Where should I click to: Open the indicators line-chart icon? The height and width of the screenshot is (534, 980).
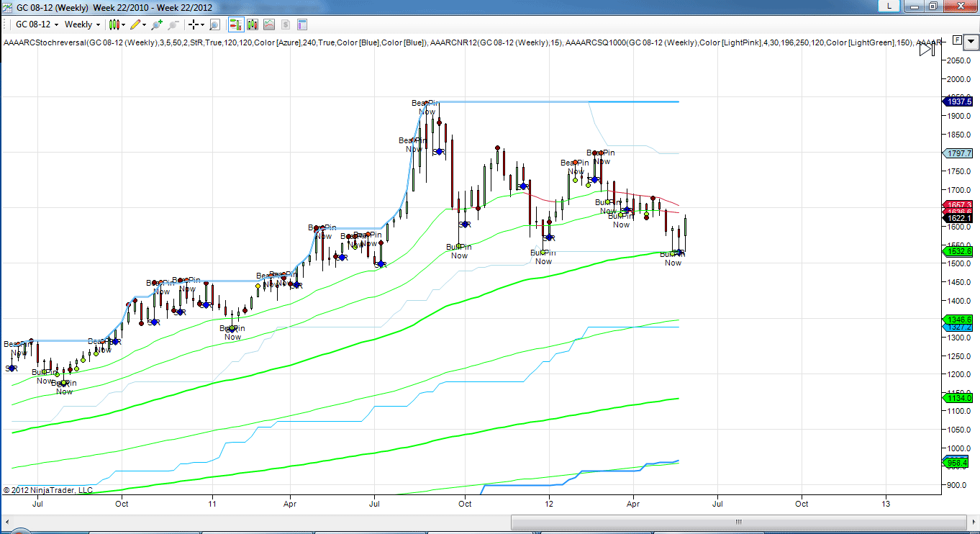point(269,24)
